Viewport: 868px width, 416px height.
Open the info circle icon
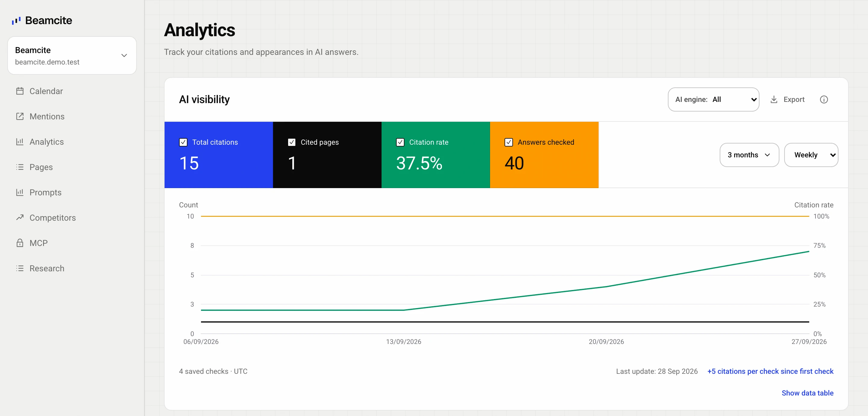823,99
